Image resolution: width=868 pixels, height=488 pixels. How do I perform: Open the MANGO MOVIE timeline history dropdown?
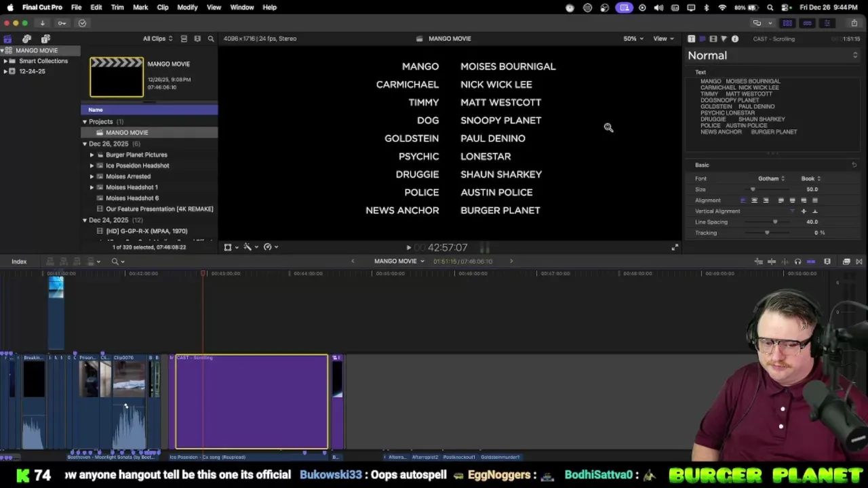tap(399, 262)
